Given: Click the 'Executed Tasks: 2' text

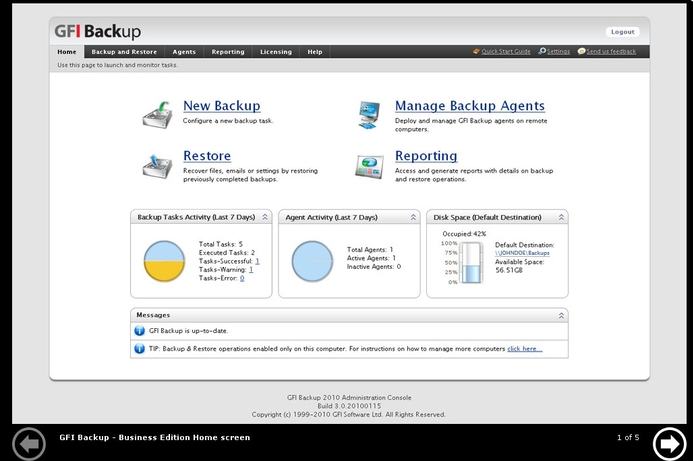Looking at the screenshot, I should click(227, 253).
